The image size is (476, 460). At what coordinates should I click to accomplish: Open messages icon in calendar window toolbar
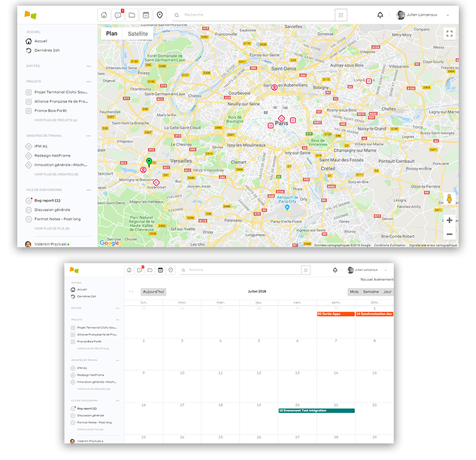click(x=140, y=270)
